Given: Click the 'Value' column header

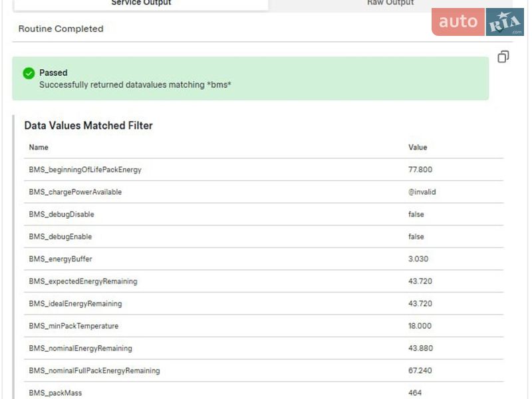Looking at the screenshot, I should [418, 147].
